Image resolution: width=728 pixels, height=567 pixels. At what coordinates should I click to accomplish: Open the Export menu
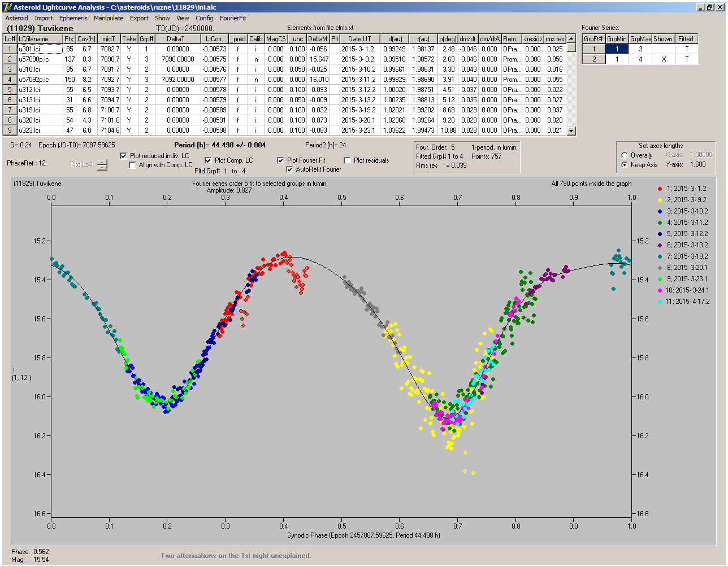(x=139, y=18)
